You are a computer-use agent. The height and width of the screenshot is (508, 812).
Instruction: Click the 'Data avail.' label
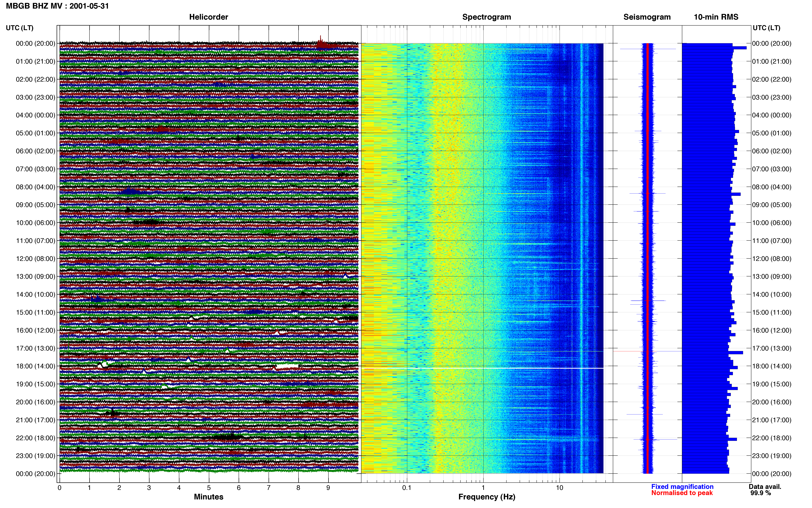coord(765,486)
